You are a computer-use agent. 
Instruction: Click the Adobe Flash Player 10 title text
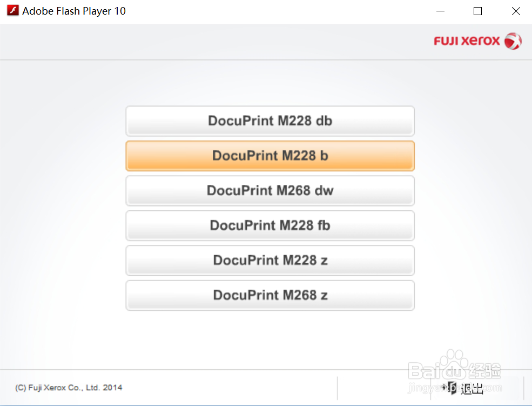tap(74, 11)
